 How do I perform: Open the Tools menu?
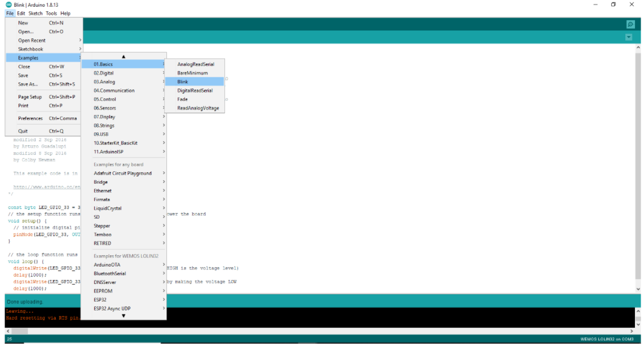[x=51, y=13]
